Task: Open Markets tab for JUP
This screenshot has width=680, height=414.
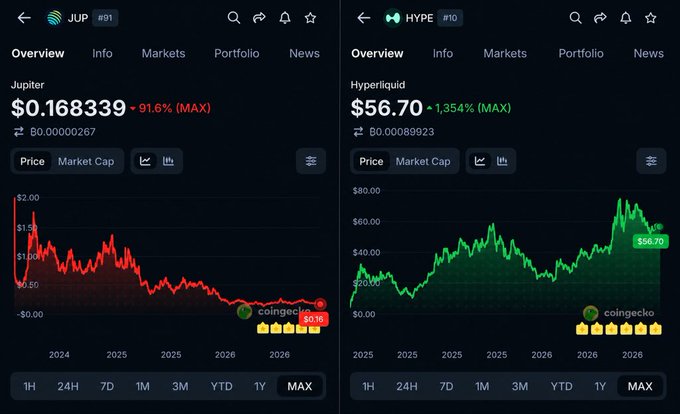Action: click(163, 53)
